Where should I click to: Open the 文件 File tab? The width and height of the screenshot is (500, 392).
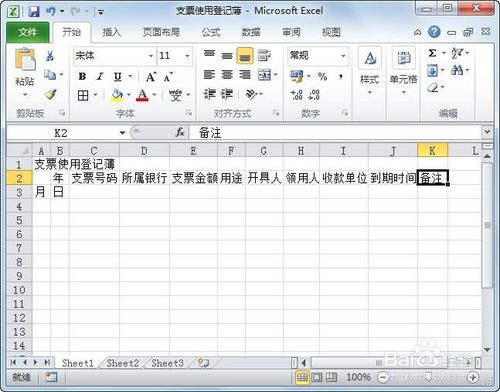point(28,32)
